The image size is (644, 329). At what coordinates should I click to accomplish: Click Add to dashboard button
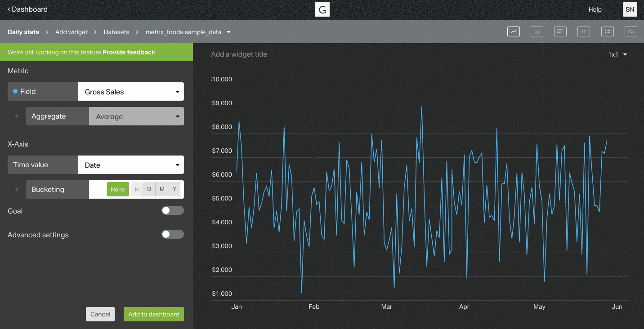tap(154, 314)
